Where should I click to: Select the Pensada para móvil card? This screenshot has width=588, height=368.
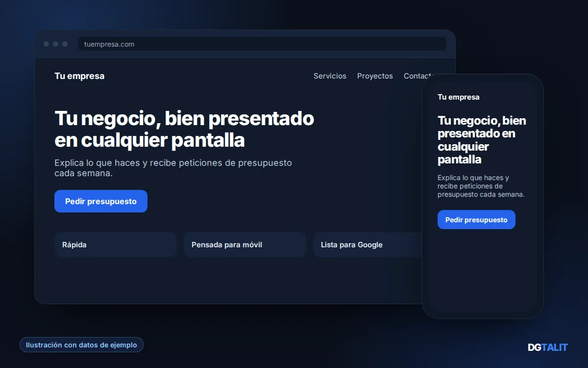click(x=245, y=245)
